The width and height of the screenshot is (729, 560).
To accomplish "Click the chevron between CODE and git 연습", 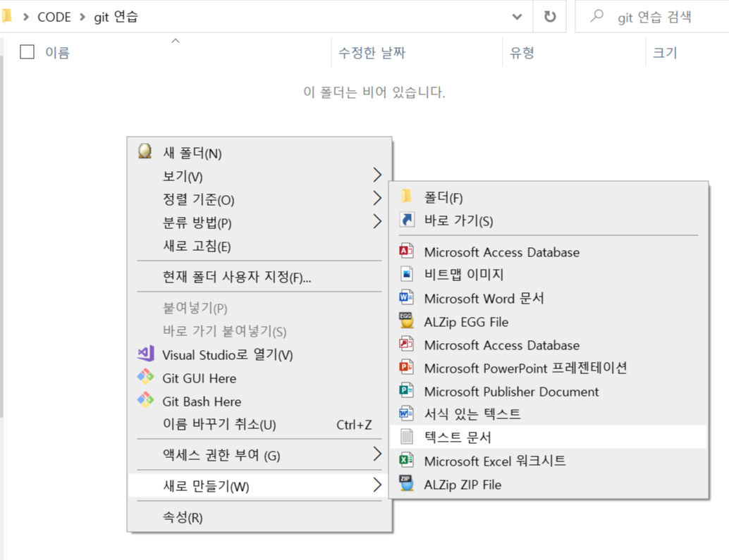I will (x=82, y=17).
